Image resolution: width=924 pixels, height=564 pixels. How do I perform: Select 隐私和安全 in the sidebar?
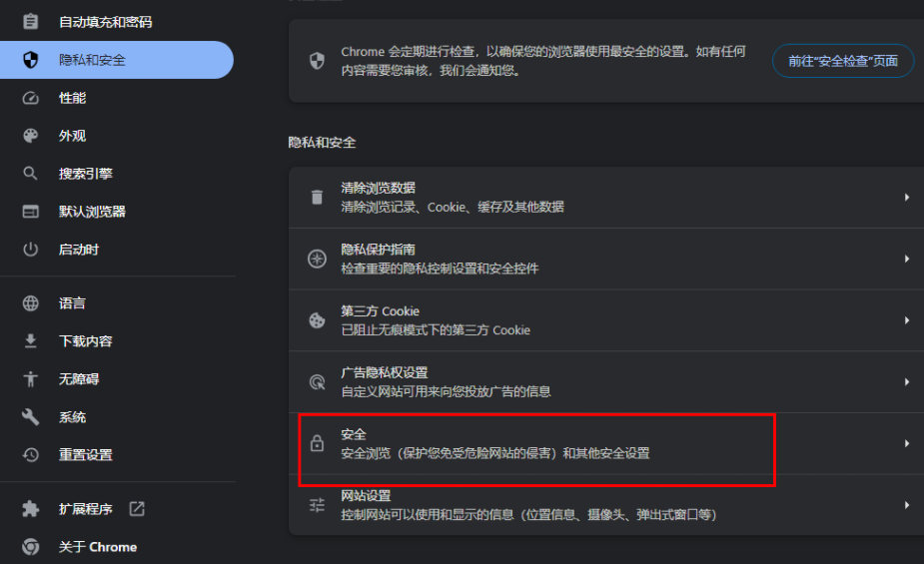(x=117, y=60)
